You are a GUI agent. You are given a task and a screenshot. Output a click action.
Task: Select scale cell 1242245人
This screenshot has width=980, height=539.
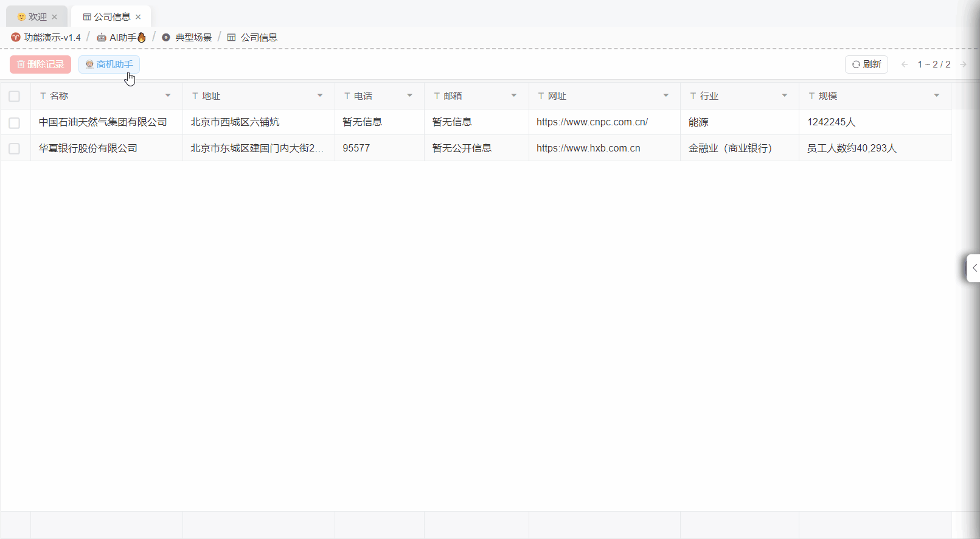[x=875, y=122]
